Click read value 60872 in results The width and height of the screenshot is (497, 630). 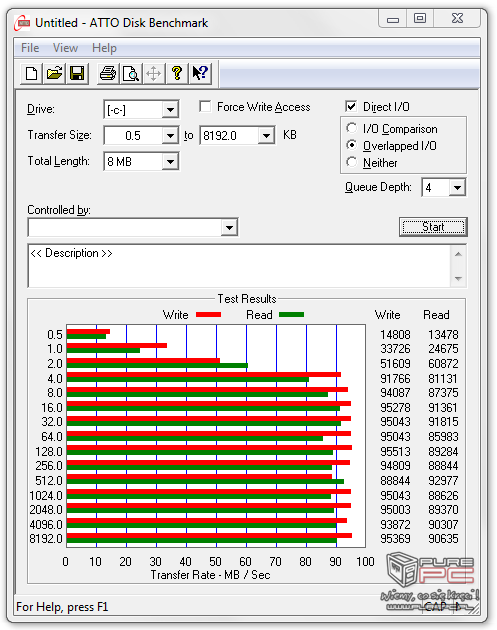(443, 364)
